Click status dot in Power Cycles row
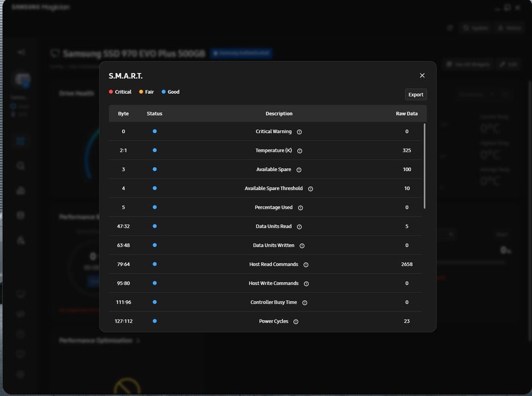 pyautogui.click(x=155, y=321)
